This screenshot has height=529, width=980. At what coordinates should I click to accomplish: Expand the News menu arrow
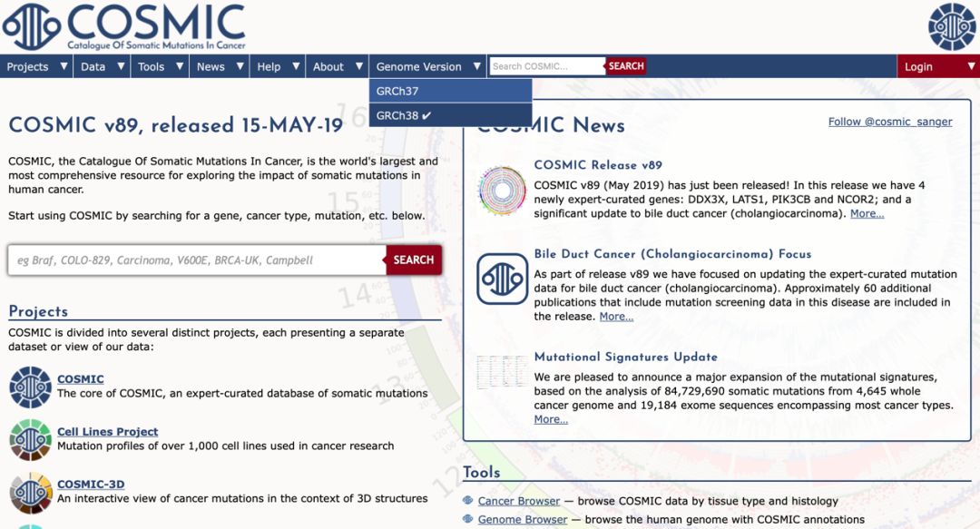[240, 65]
